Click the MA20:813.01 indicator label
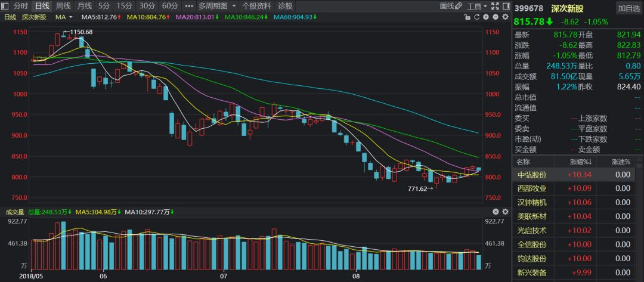 [x=197, y=17]
